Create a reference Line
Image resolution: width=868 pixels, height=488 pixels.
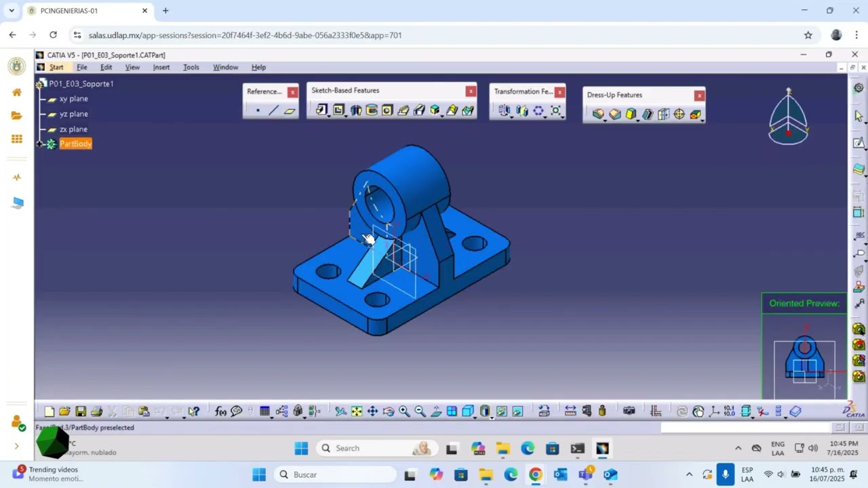tap(273, 110)
